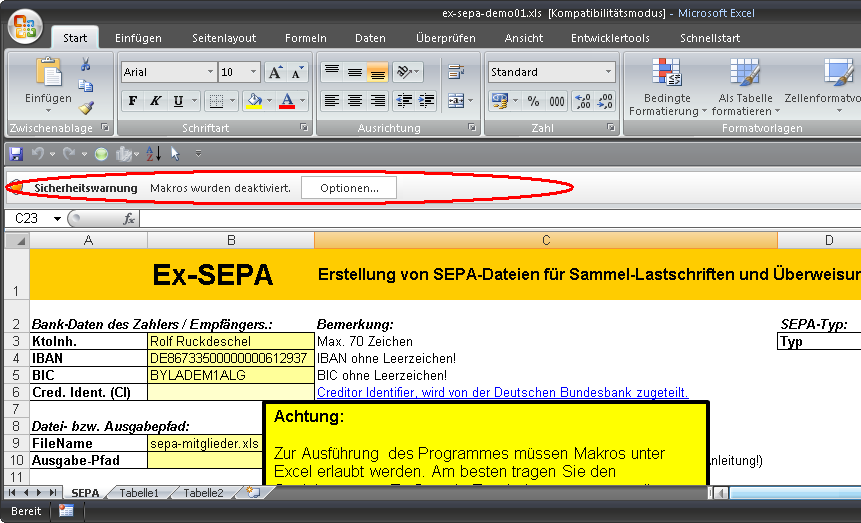Toggle bottom vertical alignment

377,72
